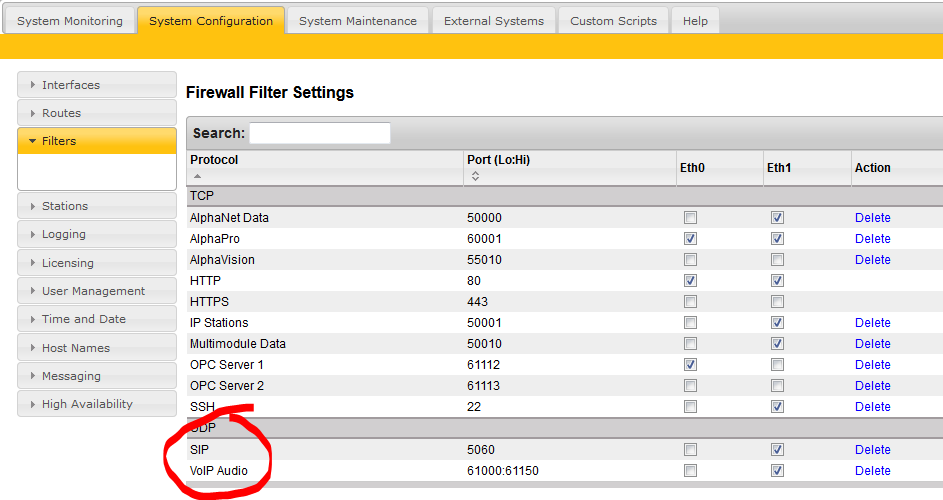Image resolution: width=943 pixels, height=500 pixels.
Task: Click the Search input field
Action: (x=319, y=133)
